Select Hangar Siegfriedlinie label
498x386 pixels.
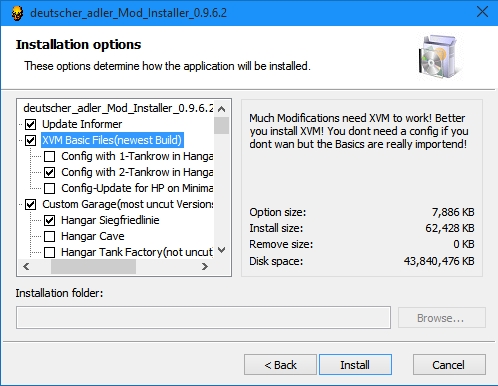(110, 220)
